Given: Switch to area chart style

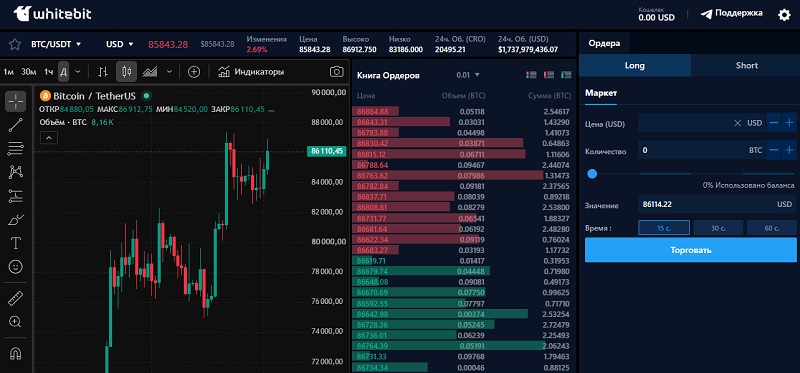Looking at the screenshot, I should [x=150, y=72].
